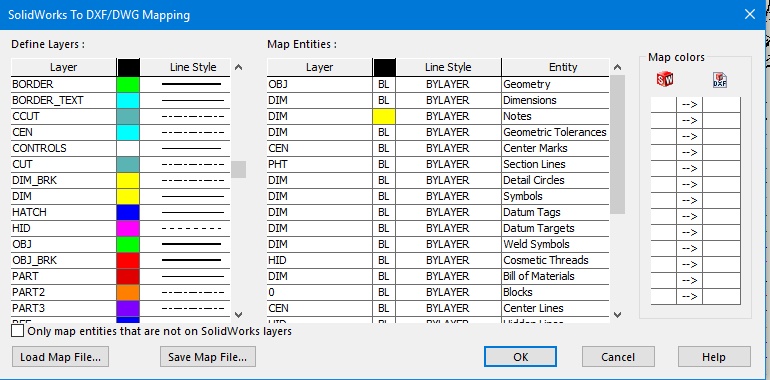Click black color header in Define Layers
The image size is (770, 380).
pos(128,67)
